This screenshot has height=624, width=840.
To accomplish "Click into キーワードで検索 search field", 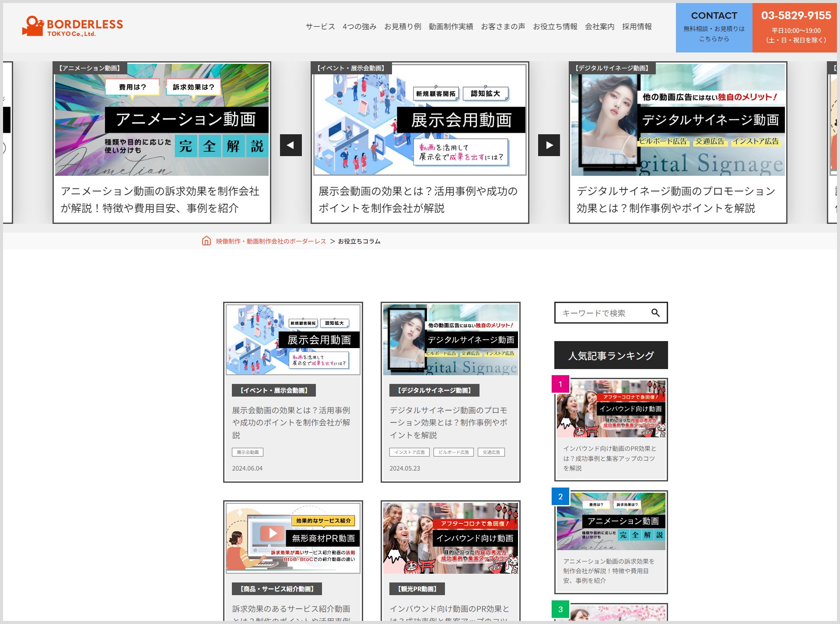I will click(602, 313).
